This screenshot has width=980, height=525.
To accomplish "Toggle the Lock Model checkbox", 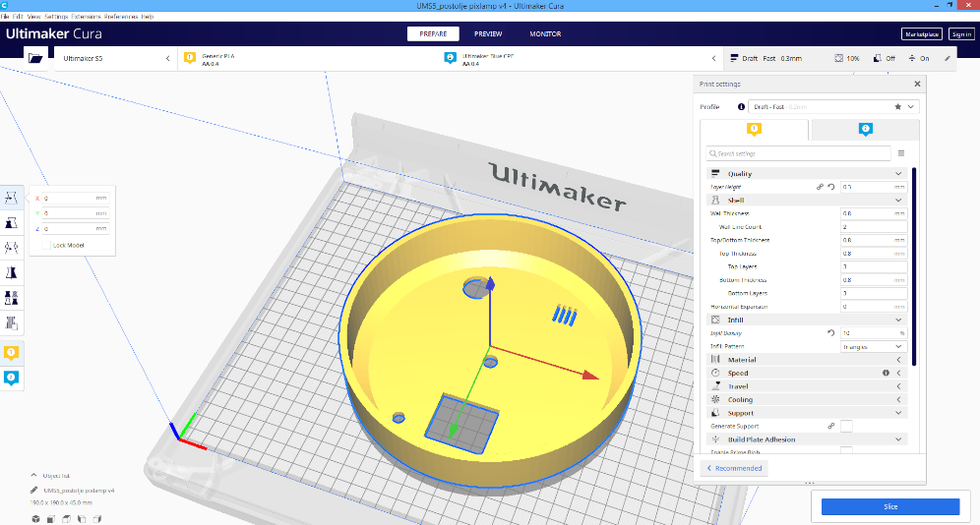I will point(45,246).
